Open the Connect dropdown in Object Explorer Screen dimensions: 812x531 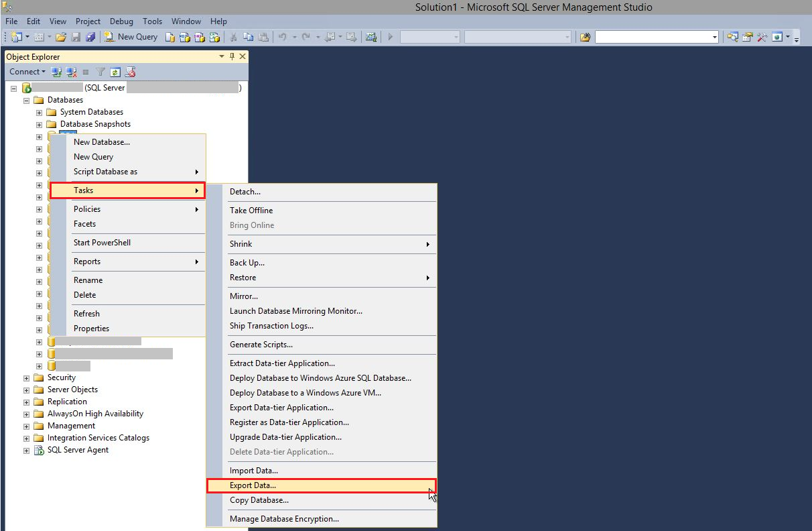(27, 72)
